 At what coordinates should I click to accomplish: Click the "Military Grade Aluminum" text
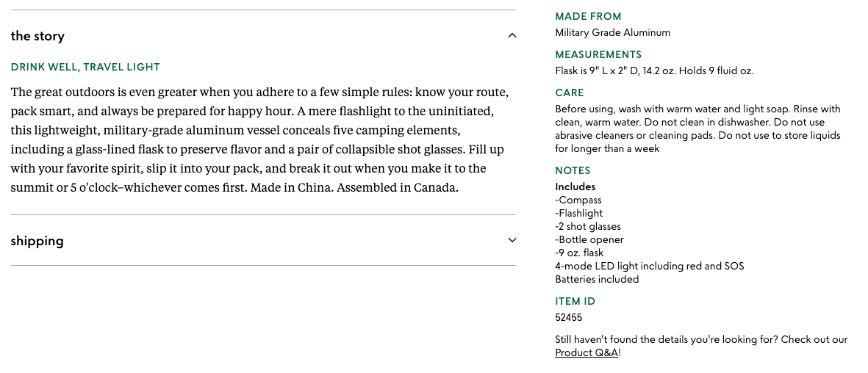coord(612,32)
